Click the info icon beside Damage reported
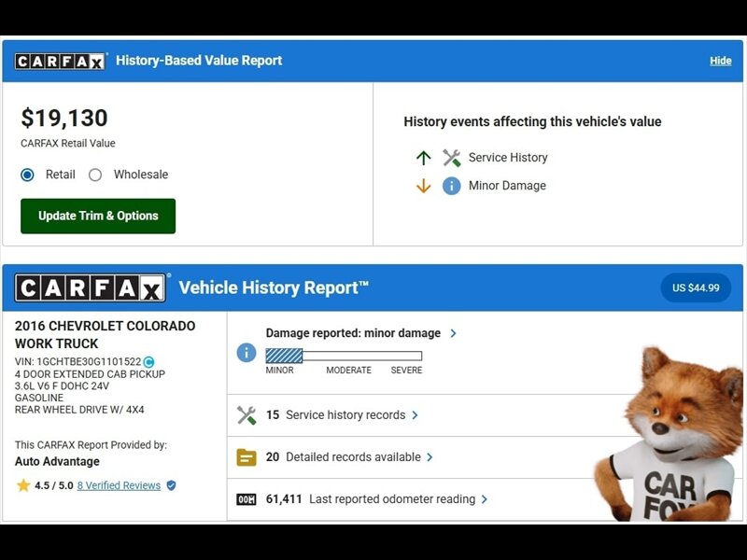 point(247,353)
